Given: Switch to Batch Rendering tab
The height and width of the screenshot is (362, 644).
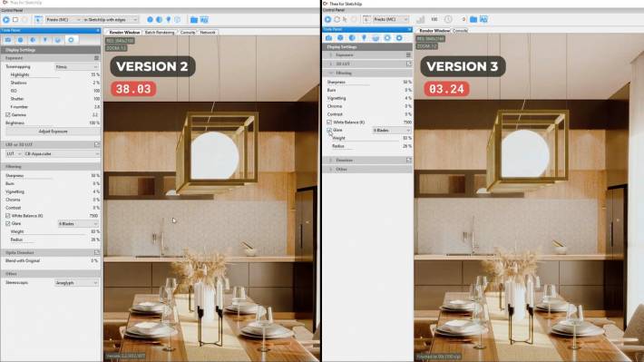Looking at the screenshot, I should (x=160, y=32).
